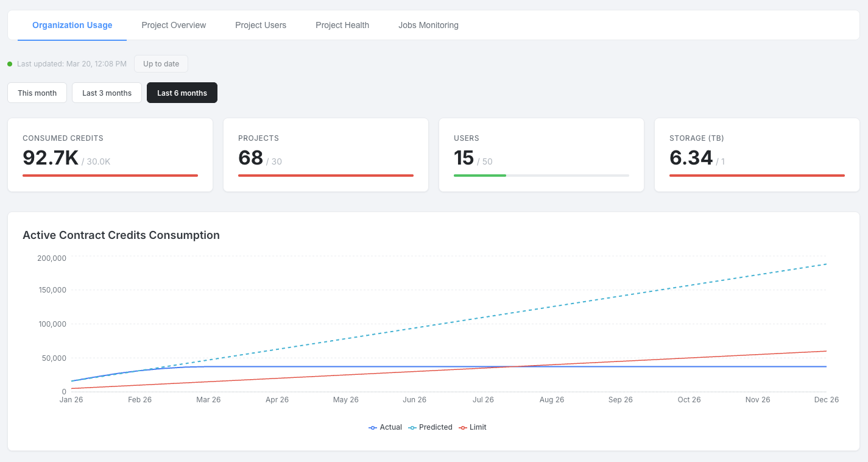
Task: Click the Projects usage card
Action: coord(326,155)
